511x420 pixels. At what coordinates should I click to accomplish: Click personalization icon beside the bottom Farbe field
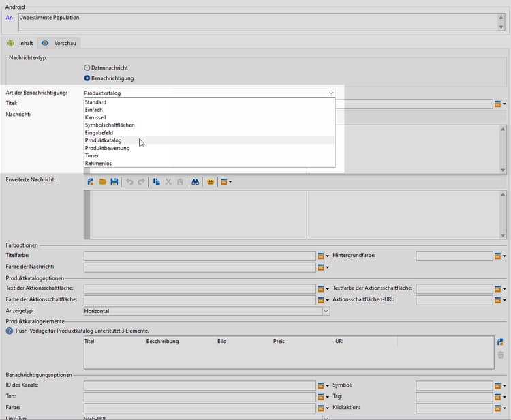[323, 408]
